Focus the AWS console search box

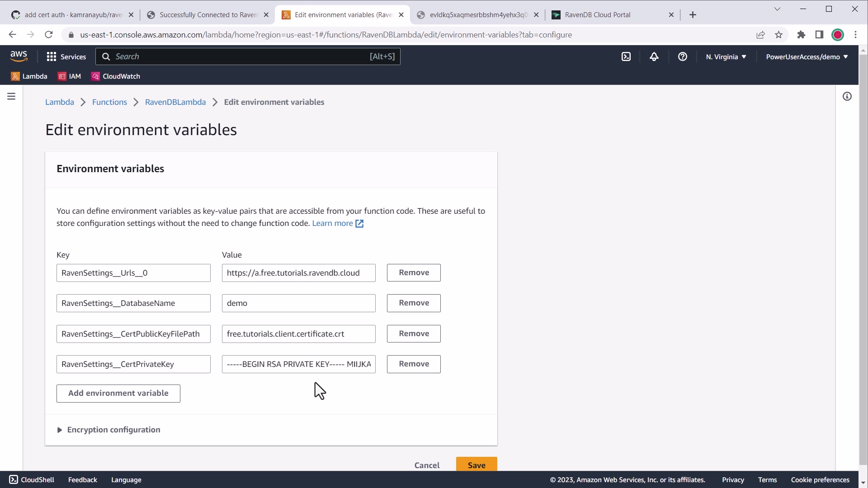tap(248, 56)
